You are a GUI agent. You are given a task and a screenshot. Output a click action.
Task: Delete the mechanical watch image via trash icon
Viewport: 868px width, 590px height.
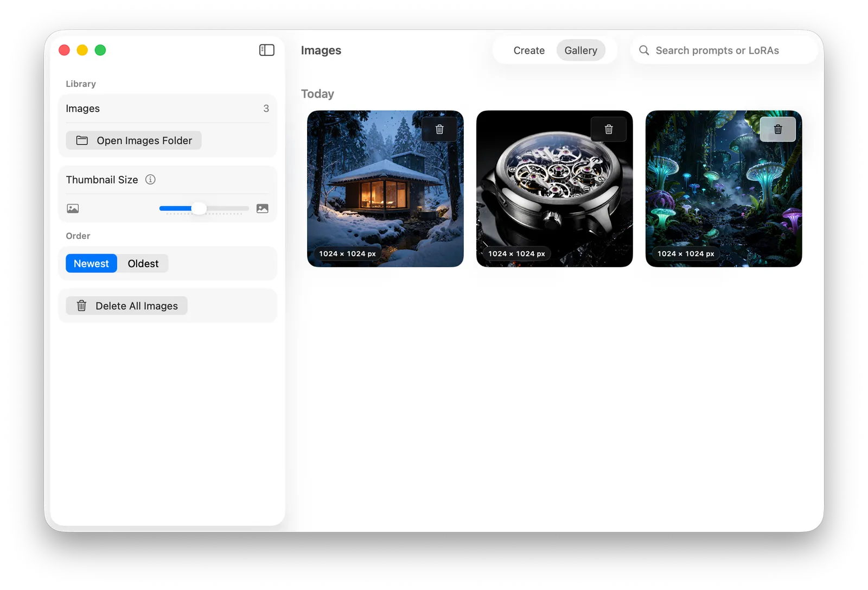click(609, 129)
